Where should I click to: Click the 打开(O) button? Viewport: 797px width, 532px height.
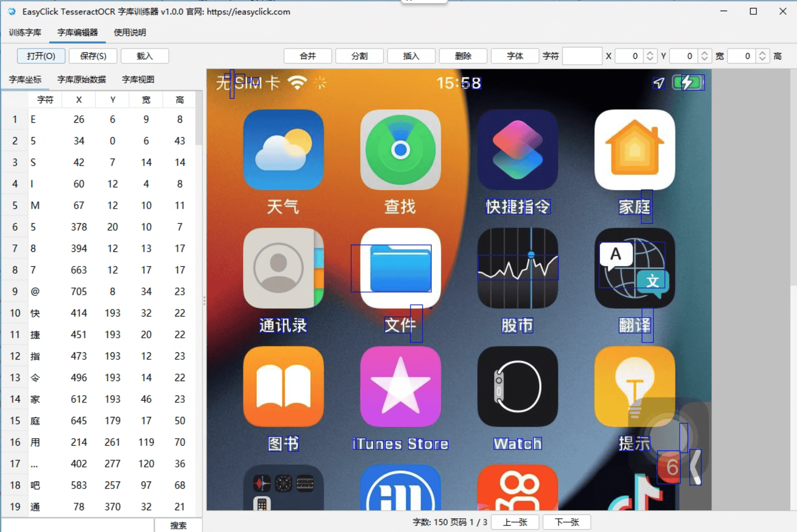pyautogui.click(x=41, y=56)
